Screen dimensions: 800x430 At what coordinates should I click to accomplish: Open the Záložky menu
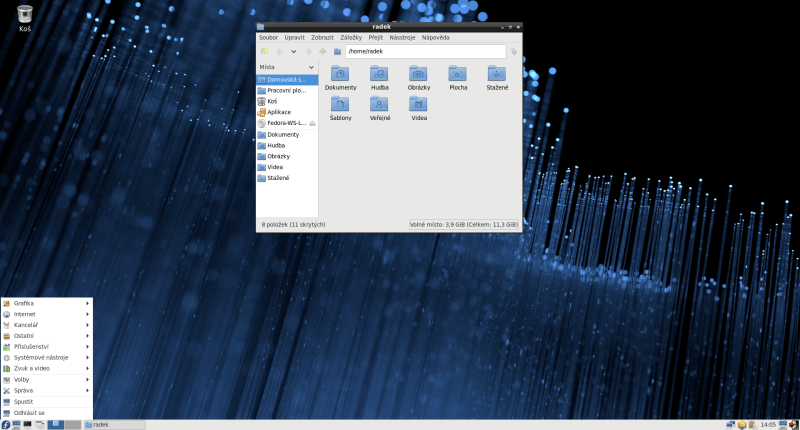tap(351, 37)
